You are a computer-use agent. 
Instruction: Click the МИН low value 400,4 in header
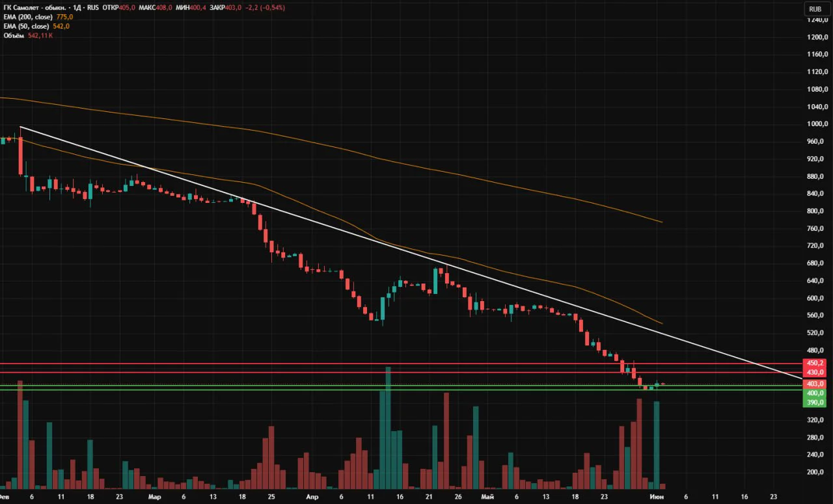point(198,7)
